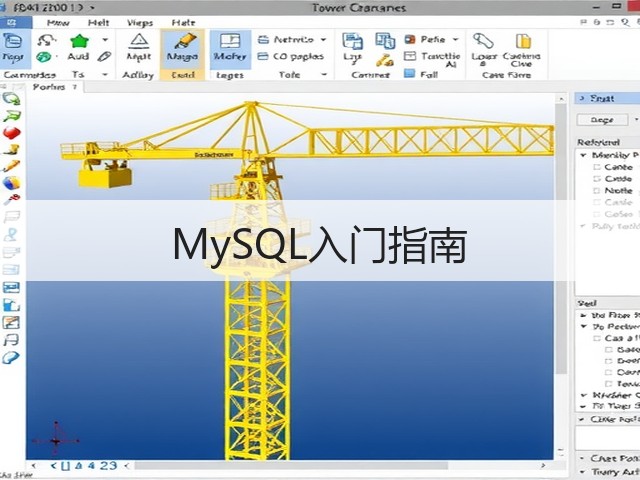This screenshot has width=640, height=480.
Task: Select the red pin icon in left toolbar
Action: [11, 199]
